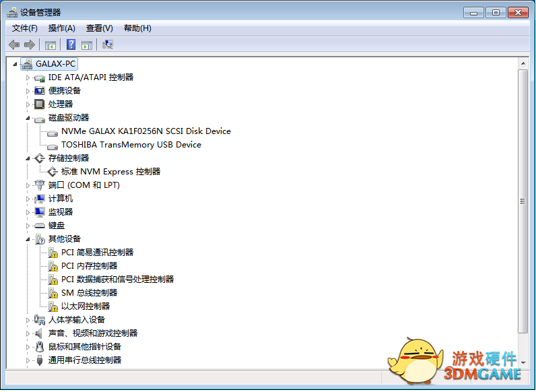Click the 以太网控制器 warning icon

click(x=53, y=306)
